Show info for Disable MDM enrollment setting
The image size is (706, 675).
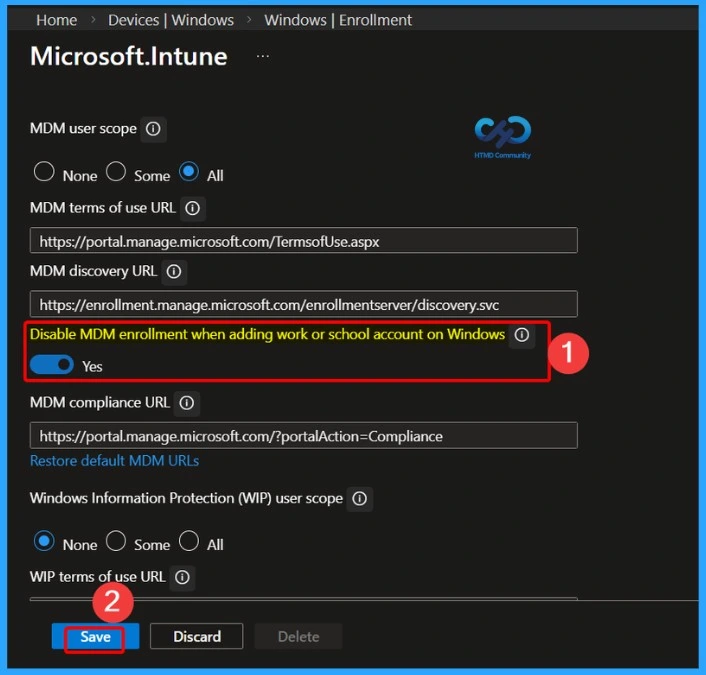click(x=522, y=335)
